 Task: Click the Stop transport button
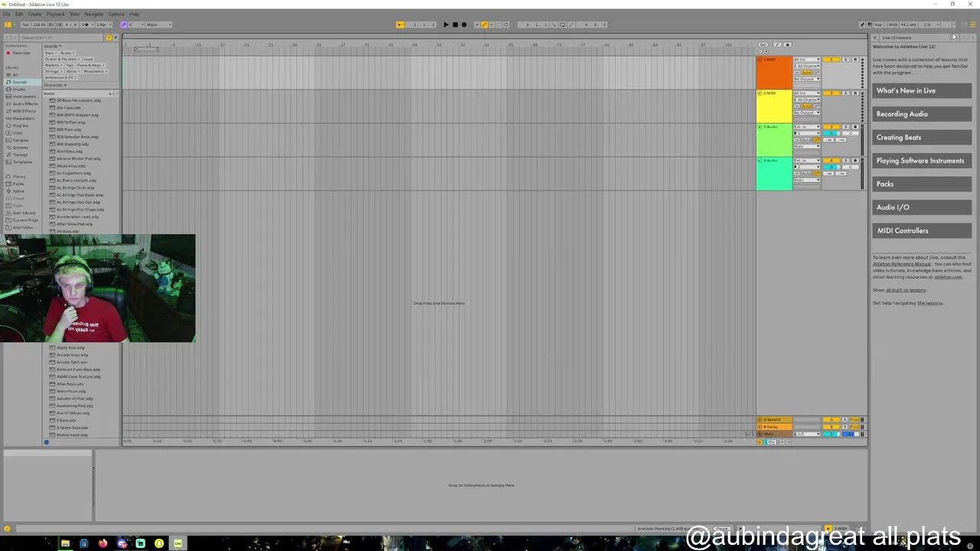coord(455,24)
